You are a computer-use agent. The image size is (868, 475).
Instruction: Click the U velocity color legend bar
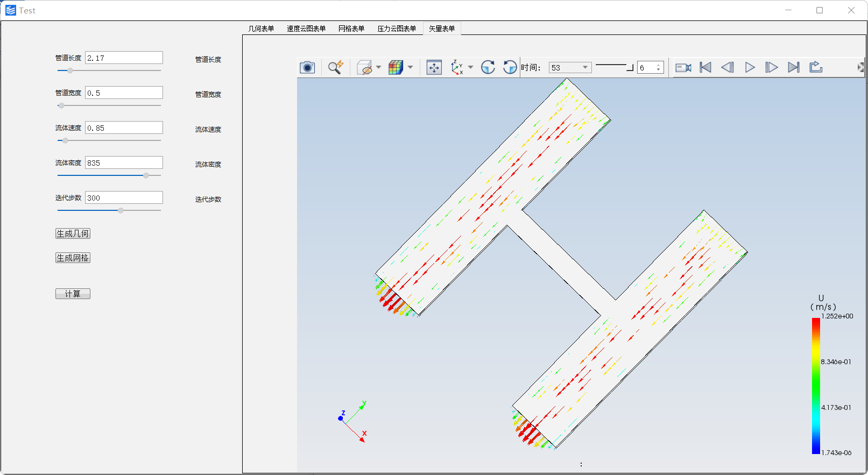pyautogui.click(x=816, y=386)
